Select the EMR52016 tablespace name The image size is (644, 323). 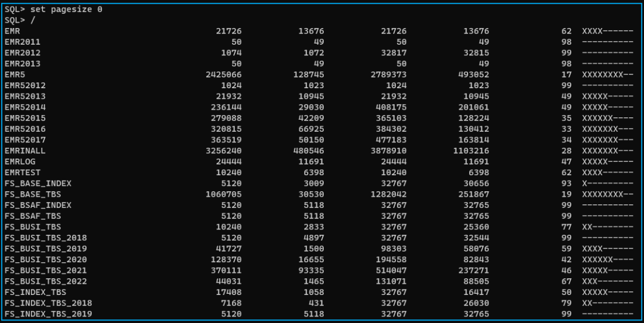pyautogui.click(x=25, y=129)
